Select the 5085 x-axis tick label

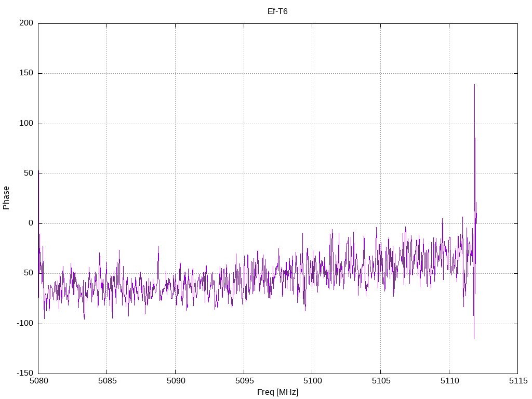tap(107, 382)
